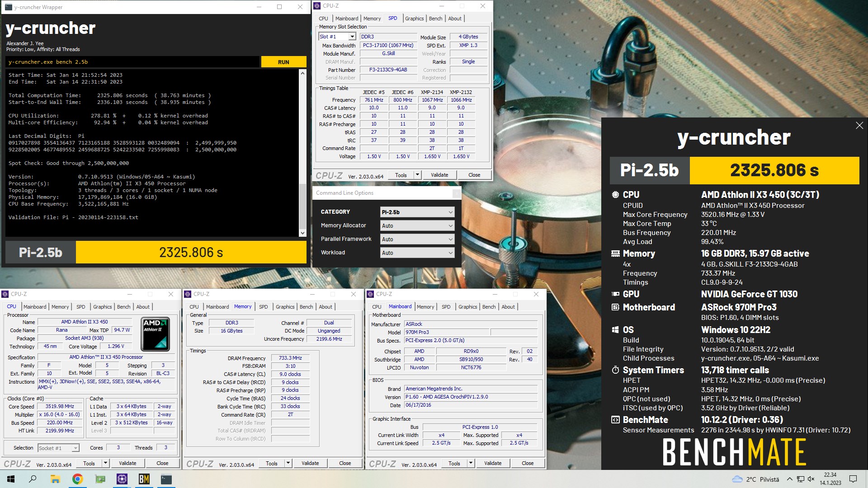The image size is (868, 488).
Task: Launch Google Chrome from taskbar
Action: (77, 479)
